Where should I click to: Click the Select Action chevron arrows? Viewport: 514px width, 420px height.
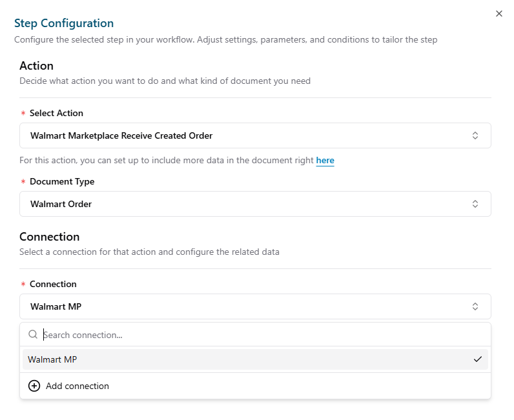475,135
